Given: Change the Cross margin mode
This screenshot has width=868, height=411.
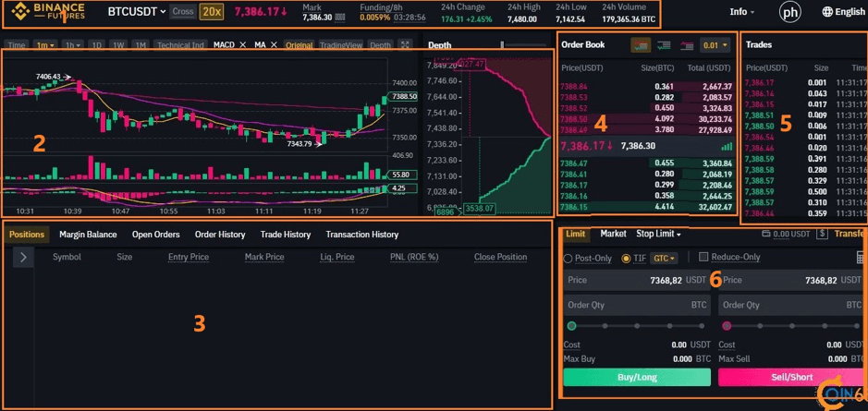Looking at the screenshot, I should click(183, 12).
